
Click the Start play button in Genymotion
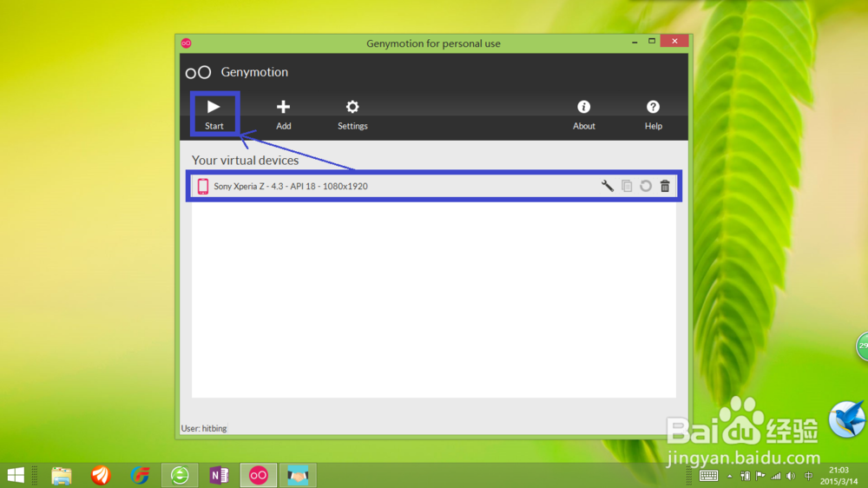point(214,114)
